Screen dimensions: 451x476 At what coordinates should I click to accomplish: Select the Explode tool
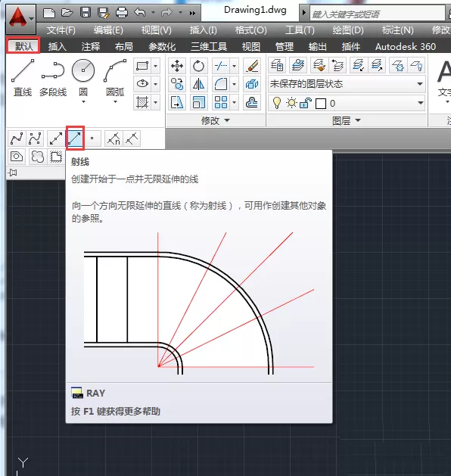point(252,84)
